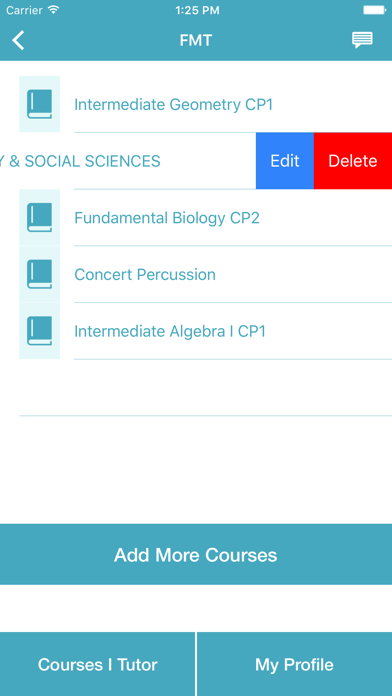Select the SOCIAL SCIENCES swiped row
Image resolution: width=392 pixels, height=696 pixels.
(128, 161)
